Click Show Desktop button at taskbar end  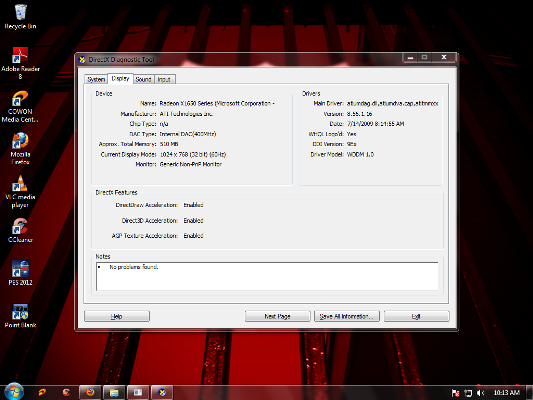click(530, 393)
